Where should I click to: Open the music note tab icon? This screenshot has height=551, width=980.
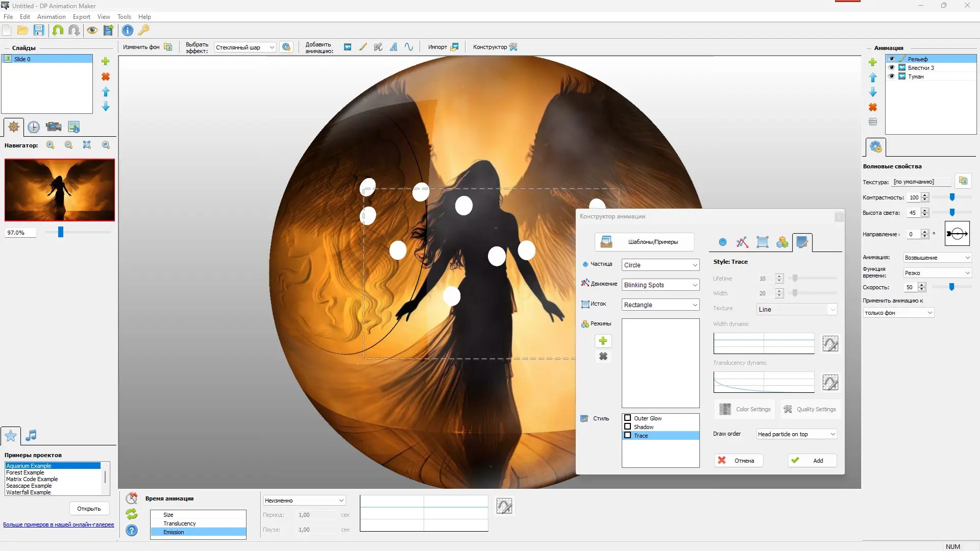pyautogui.click(x=31, y=435)
